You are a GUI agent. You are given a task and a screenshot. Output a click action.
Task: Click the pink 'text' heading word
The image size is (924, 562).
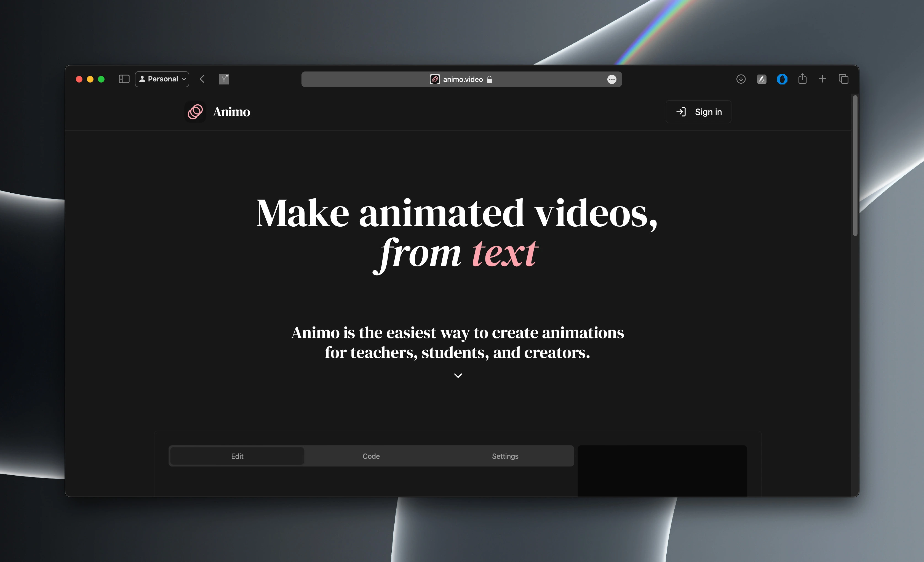(x=505, y=254)
